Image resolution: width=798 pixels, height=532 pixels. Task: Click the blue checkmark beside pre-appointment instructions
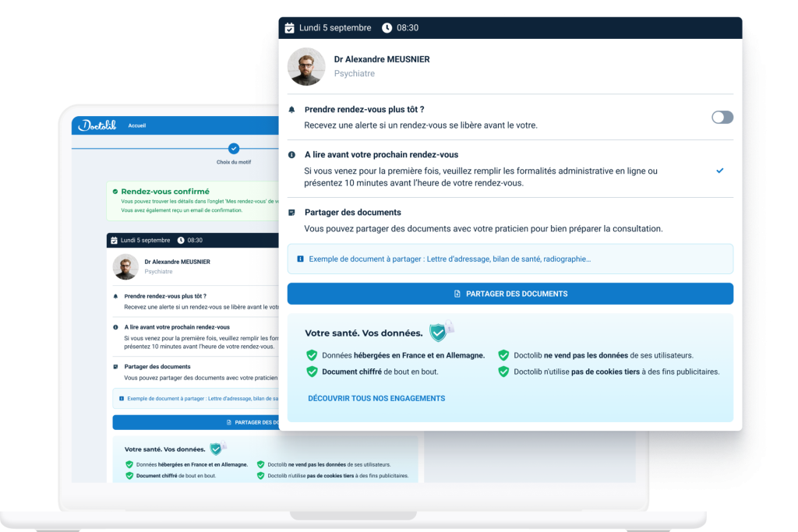coord(719,171)
